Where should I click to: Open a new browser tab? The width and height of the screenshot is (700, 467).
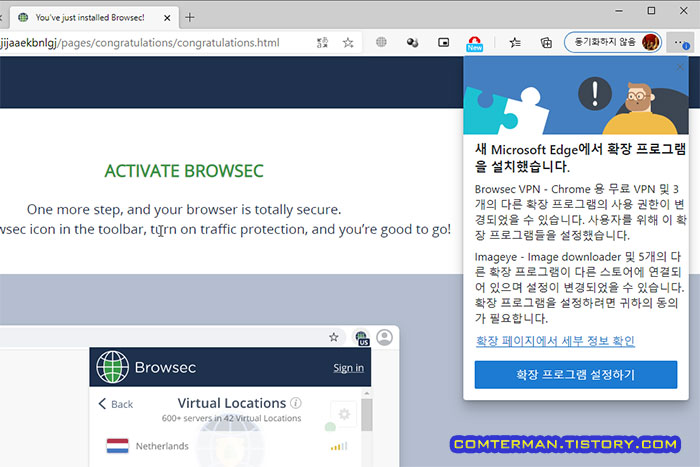coord(190,17)
